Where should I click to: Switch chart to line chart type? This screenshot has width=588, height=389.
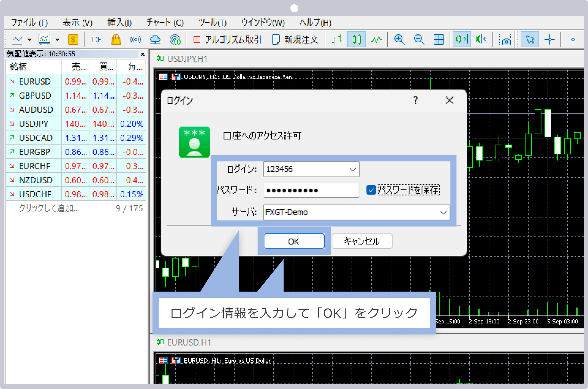376,39
